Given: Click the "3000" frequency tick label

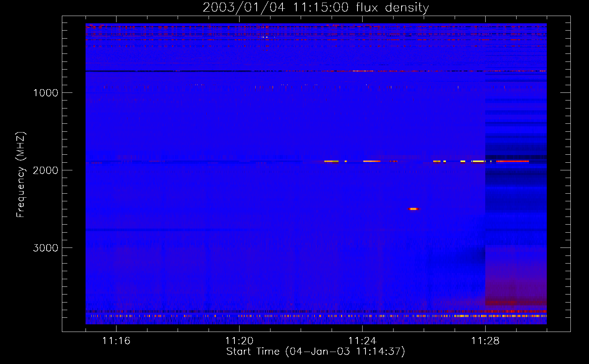Looking at the screenshot, I should point(46,248).
